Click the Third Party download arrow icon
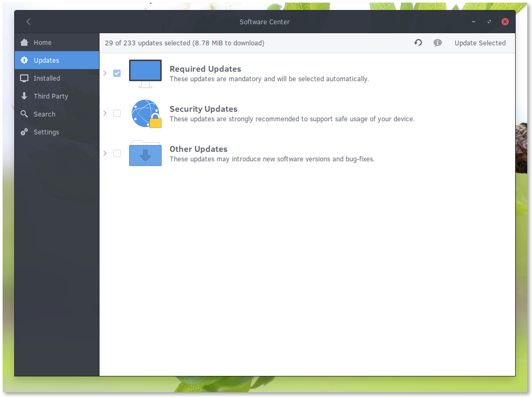 pyautogui.click(x=24, y=96)
